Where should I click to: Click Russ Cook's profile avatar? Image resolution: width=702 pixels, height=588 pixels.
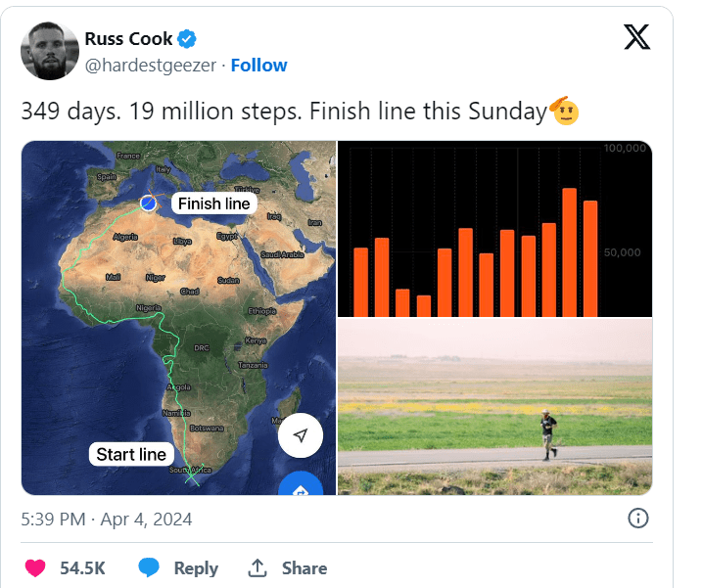(x=49, y=52)
